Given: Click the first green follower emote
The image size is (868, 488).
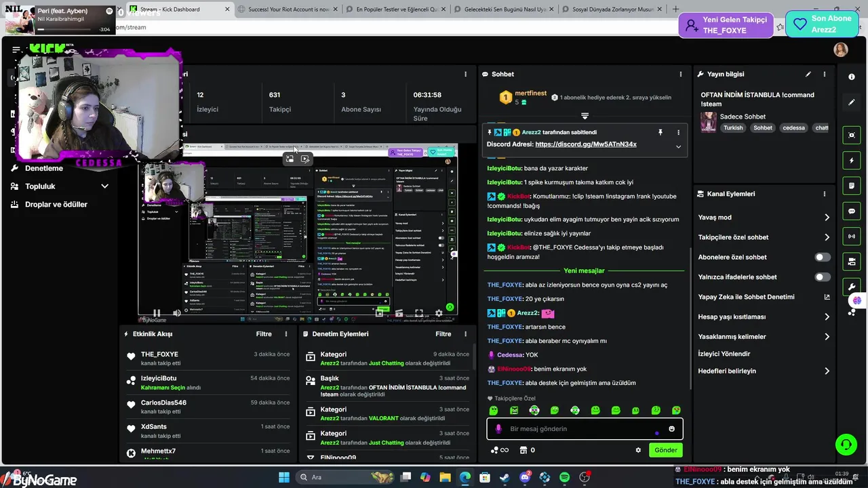Looking at the screenshot, I should coord(494,411).
